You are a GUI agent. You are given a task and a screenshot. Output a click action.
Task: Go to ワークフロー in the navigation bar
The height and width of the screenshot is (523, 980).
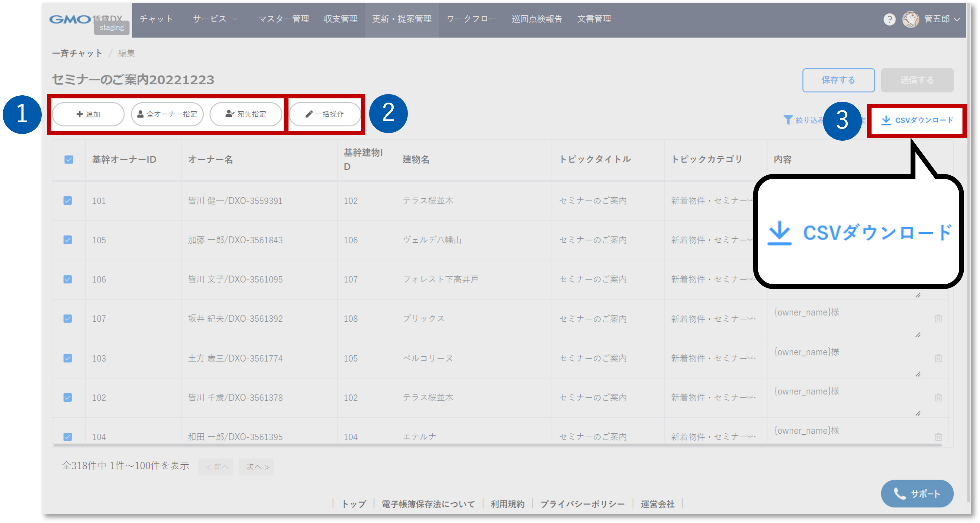(471, 19)
